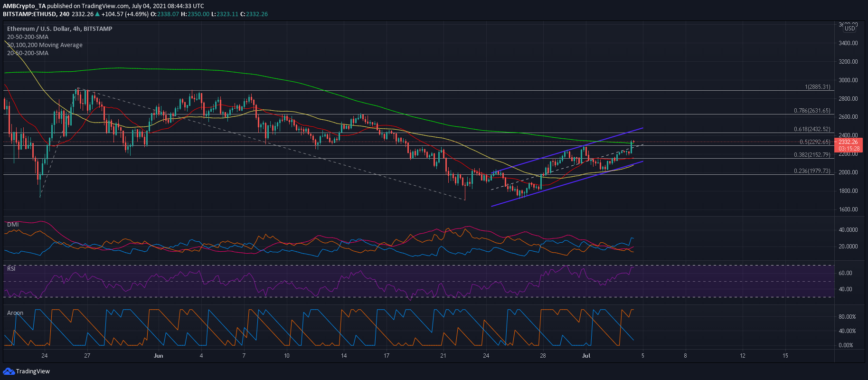
Task: Open the DMI indicator pane label
Action: coord(13,224)
